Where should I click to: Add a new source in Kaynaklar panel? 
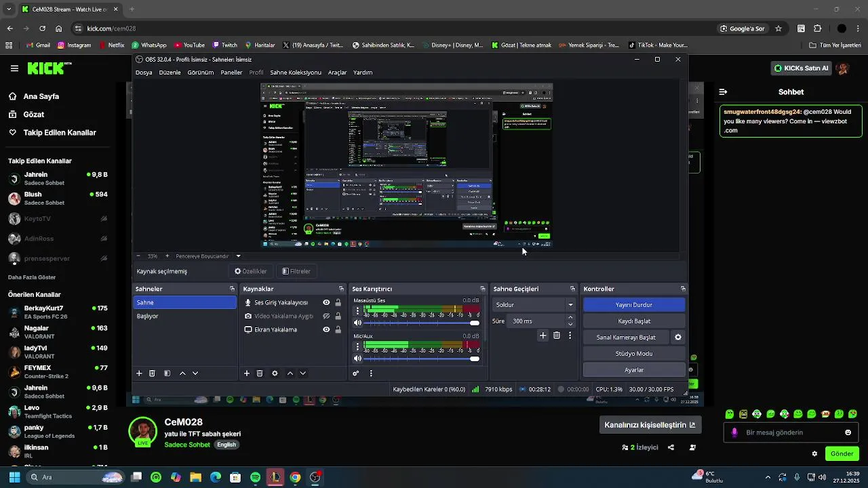(x=247, y=373)
